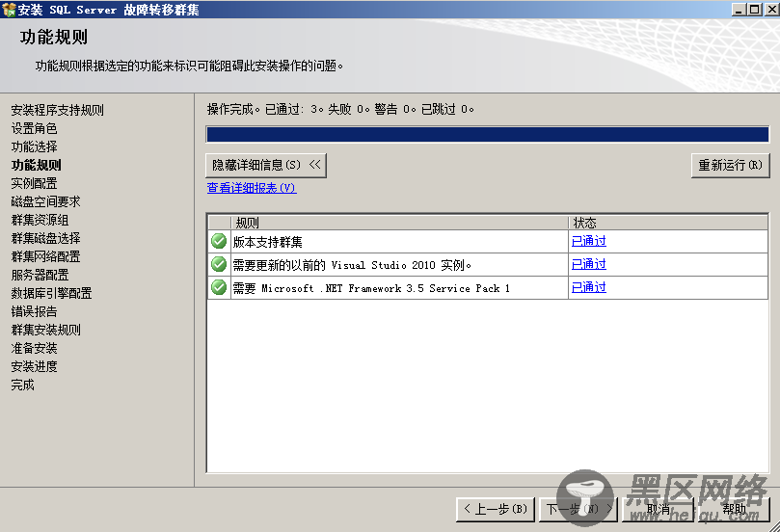Click rule text 需要更新的以前的 Visual Studio 2010 实例
This screenshot has width=780, height=532.
click(x=352, y=265)
